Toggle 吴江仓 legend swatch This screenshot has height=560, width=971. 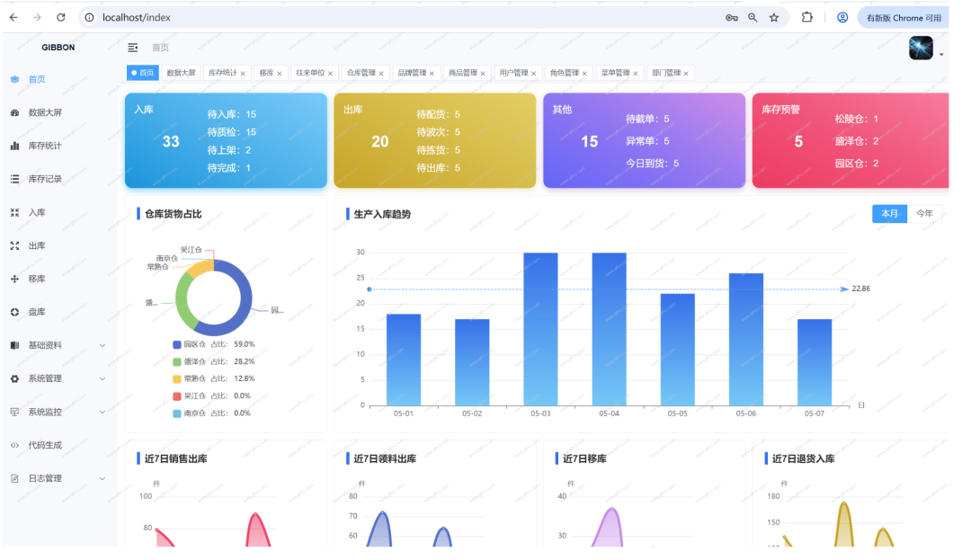click(x=177, y=396)
